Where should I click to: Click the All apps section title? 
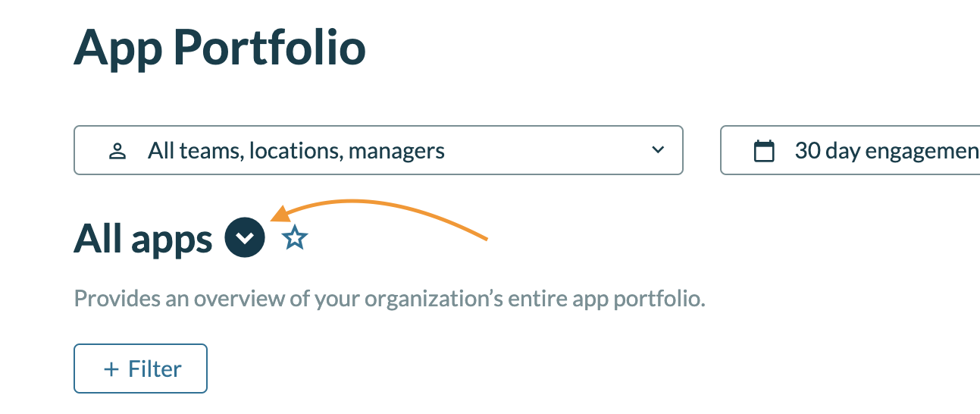pos(142,239)
